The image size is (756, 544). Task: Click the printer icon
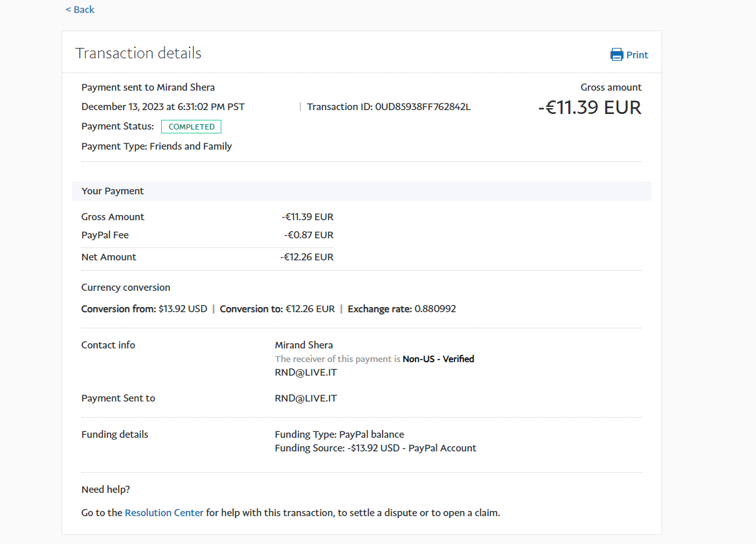(x=617, y=54)
